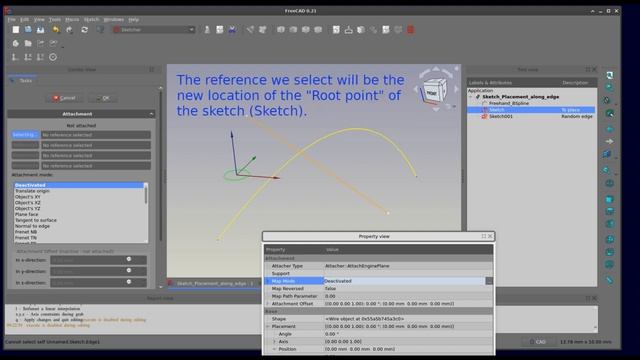Click the New document icon
The image size is (640, 360).
16,29
